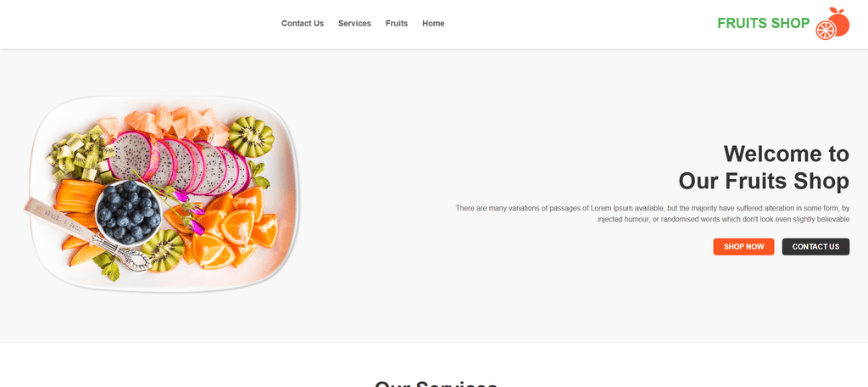
Task: Select the Welcome to Our Fruits Shop heading
Action: tap(764, 167)
